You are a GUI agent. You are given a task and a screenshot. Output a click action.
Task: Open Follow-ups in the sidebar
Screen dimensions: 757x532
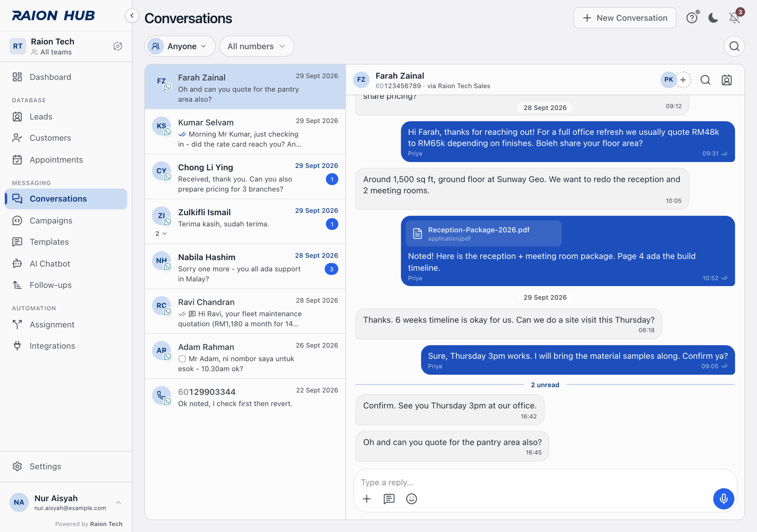pos(66,285)
